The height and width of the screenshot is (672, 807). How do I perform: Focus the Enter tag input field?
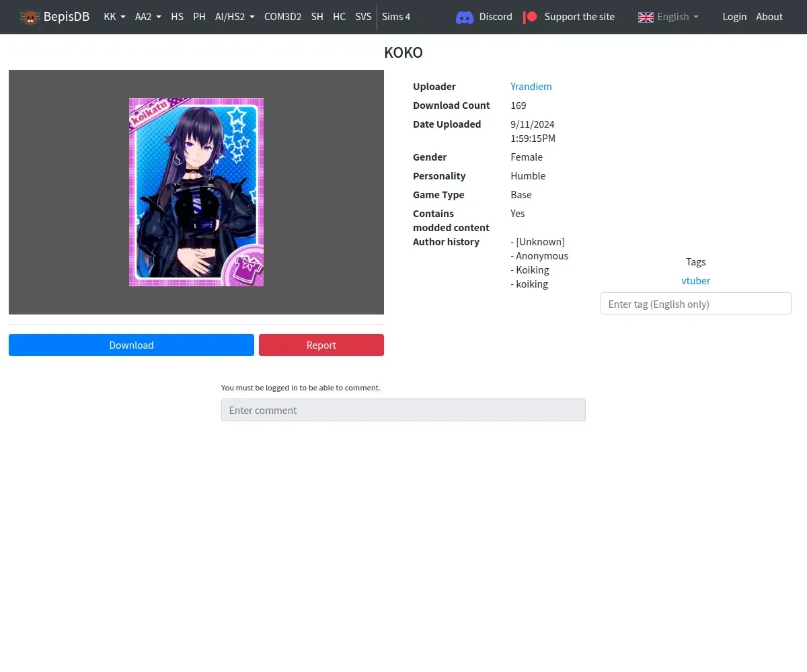(696, 304)
